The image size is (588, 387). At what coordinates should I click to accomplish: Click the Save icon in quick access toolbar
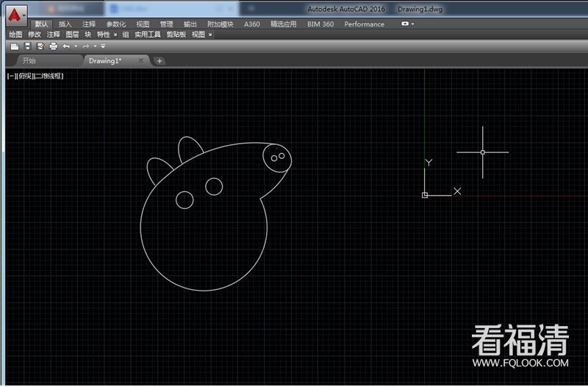27,46
